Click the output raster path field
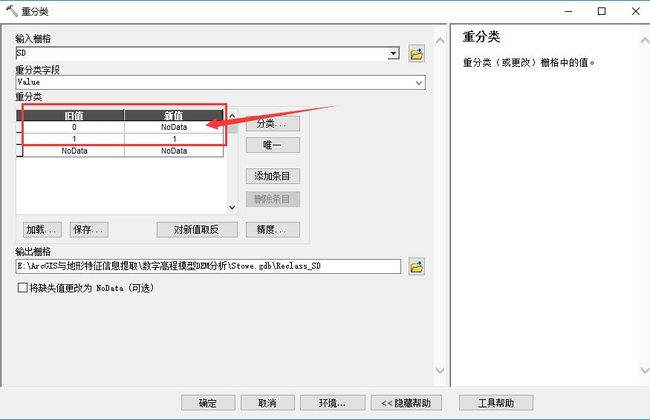The image size is (650, 420). click(208, 266)
